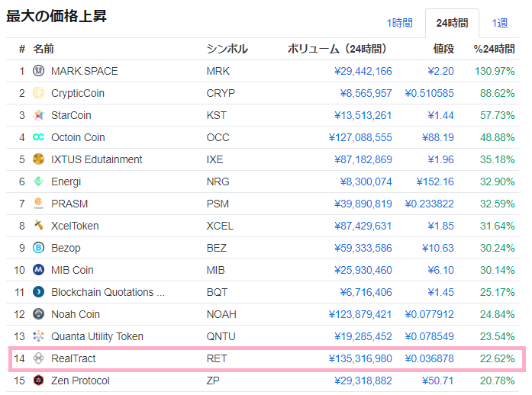Click the Zen Protocol logo icon

[39, 381]
